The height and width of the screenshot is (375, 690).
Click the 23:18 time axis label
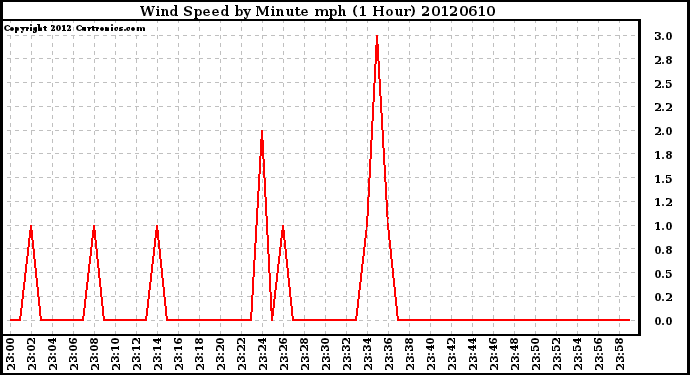[200, 354]
